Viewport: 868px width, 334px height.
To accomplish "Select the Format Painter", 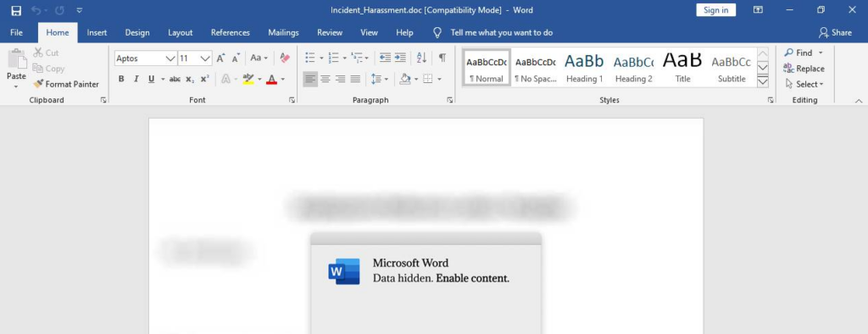I will (66, 84).
